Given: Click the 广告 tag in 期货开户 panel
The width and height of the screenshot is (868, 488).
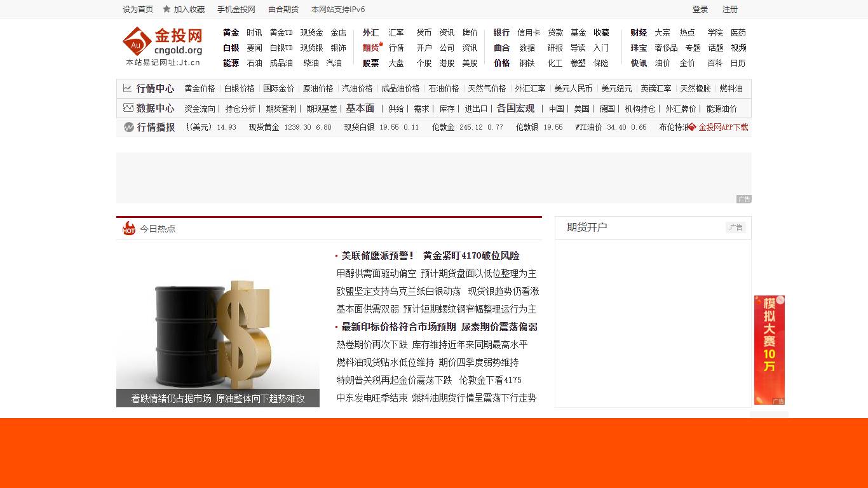Looking at the screenshot, I should pos(735,227).
